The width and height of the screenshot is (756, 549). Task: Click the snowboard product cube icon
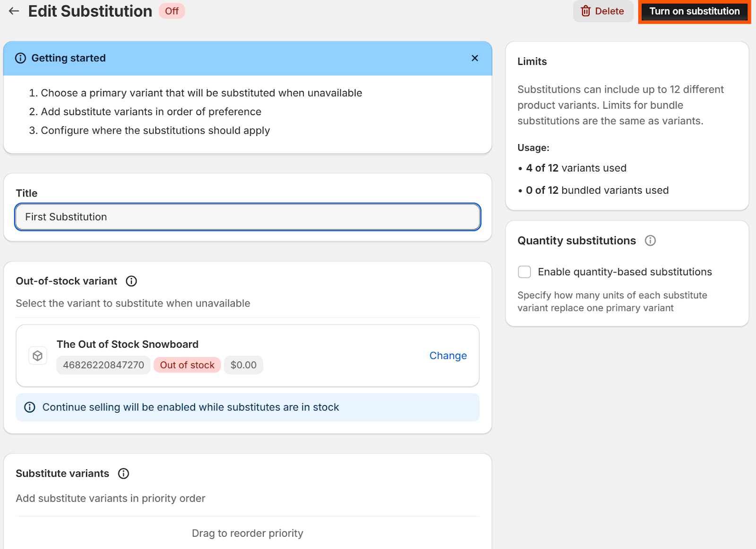click(38, 356)
